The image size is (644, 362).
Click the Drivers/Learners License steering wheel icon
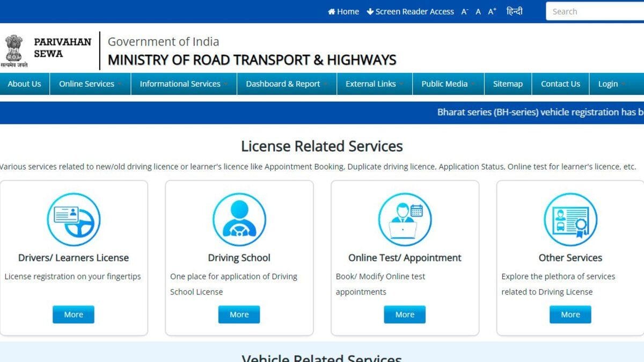click(x=74, y=219)
